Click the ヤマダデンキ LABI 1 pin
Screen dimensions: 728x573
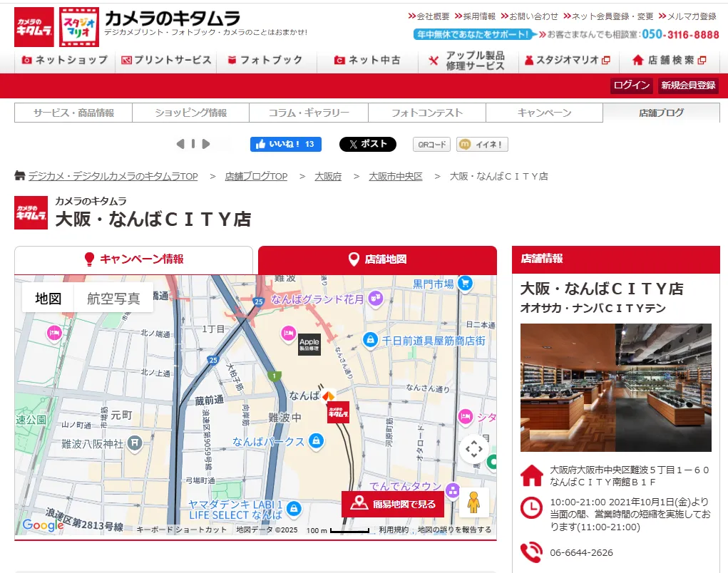[x=294, y=509]
